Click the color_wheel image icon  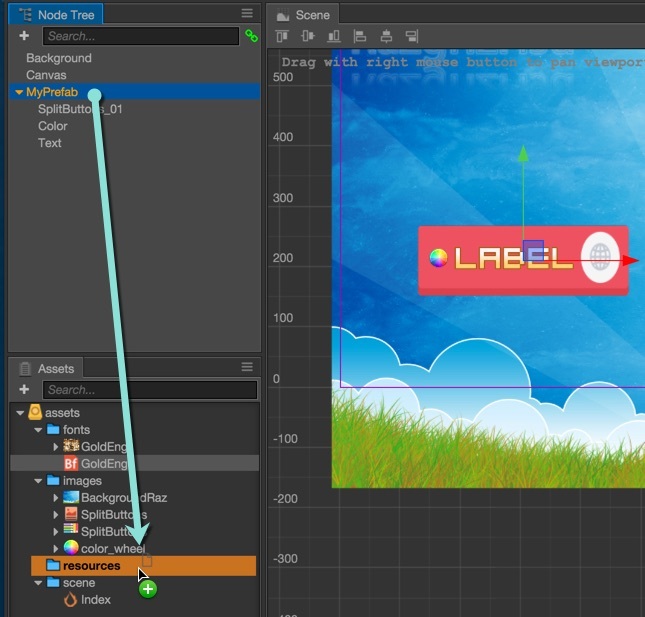71,548
